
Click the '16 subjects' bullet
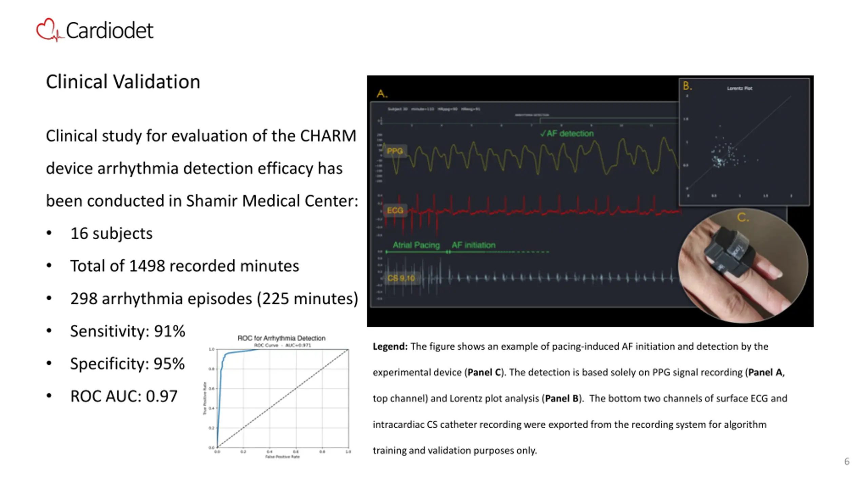[x=111, y=233]
